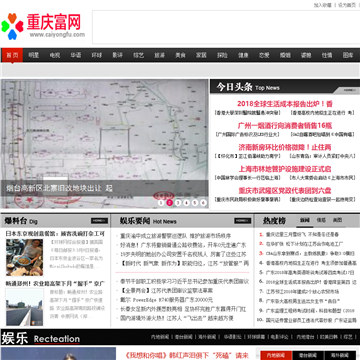
Task: Open headline 济南新房环比价格微降
Action: tap(285, 147)
